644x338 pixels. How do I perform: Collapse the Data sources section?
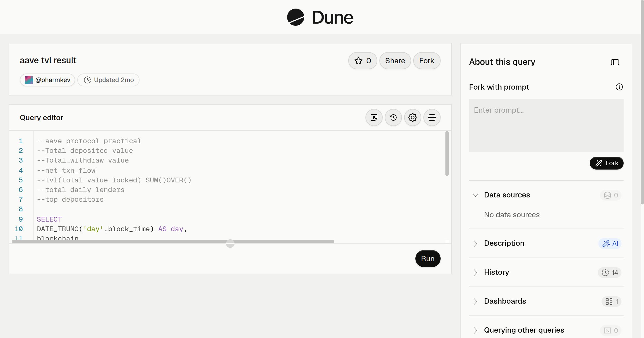(x=475, y=195)
